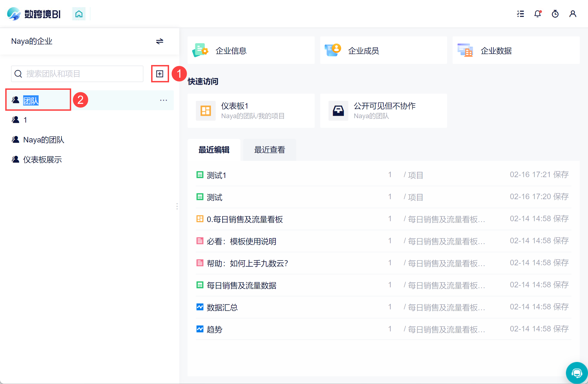Click the timer clock icon in top bar

[555, 14]
